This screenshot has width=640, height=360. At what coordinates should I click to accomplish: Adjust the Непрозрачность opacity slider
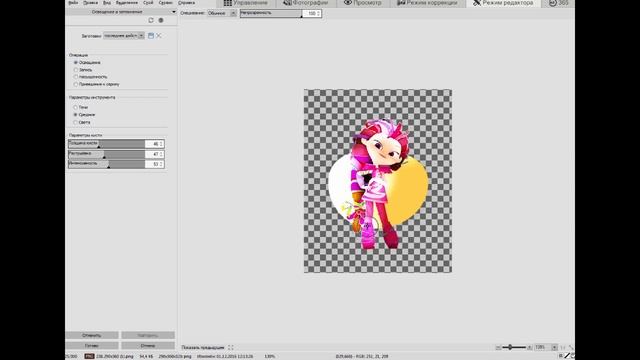pyautogui.click(x=271, y=13)
